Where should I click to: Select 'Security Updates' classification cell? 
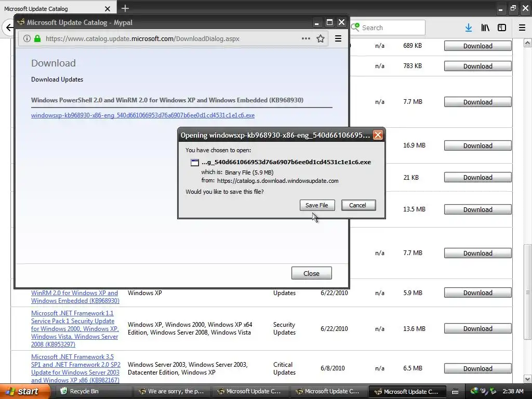point(284,329)
